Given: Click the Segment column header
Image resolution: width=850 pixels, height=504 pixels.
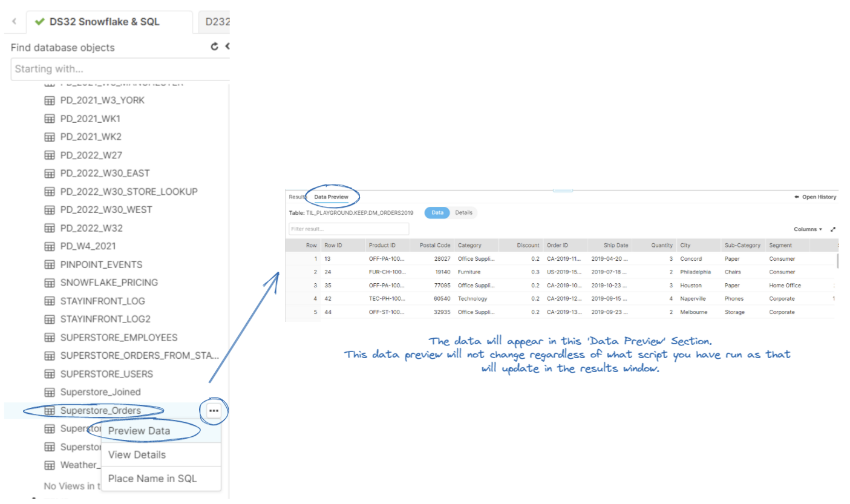Looking at the screenshot, I should [788, 245].
